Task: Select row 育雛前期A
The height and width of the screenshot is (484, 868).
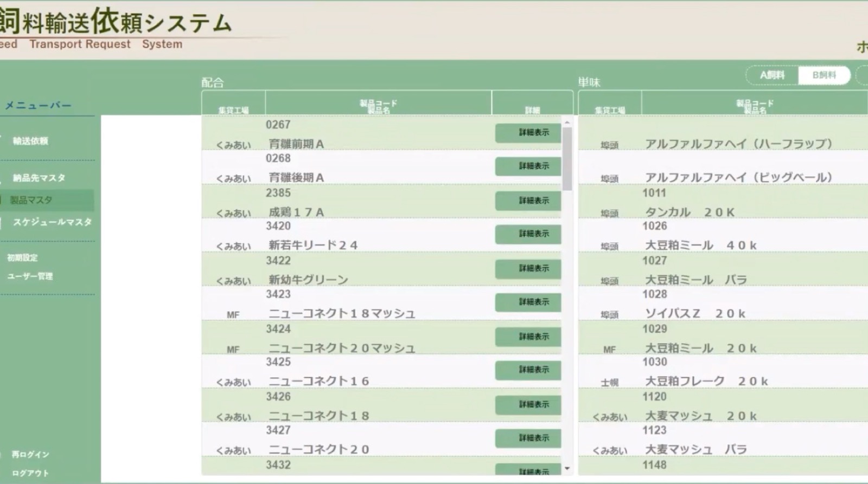Action: coord(381,133)
